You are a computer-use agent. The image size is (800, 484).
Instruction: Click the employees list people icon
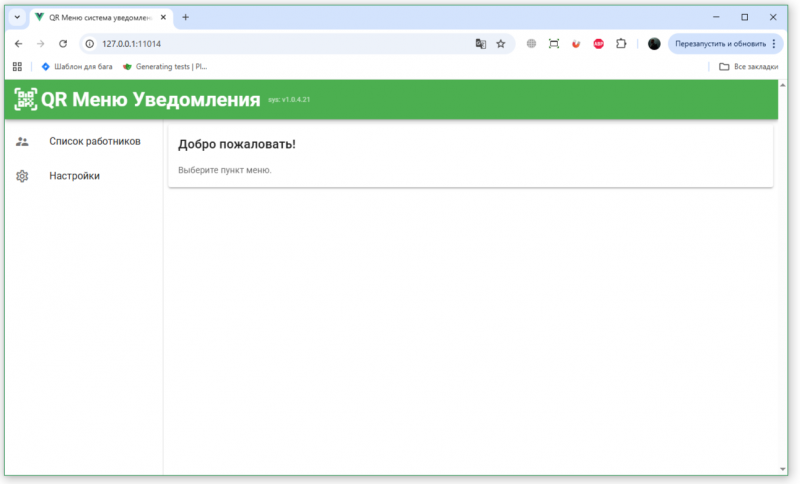pyautogui.click(x=22, y=142)
